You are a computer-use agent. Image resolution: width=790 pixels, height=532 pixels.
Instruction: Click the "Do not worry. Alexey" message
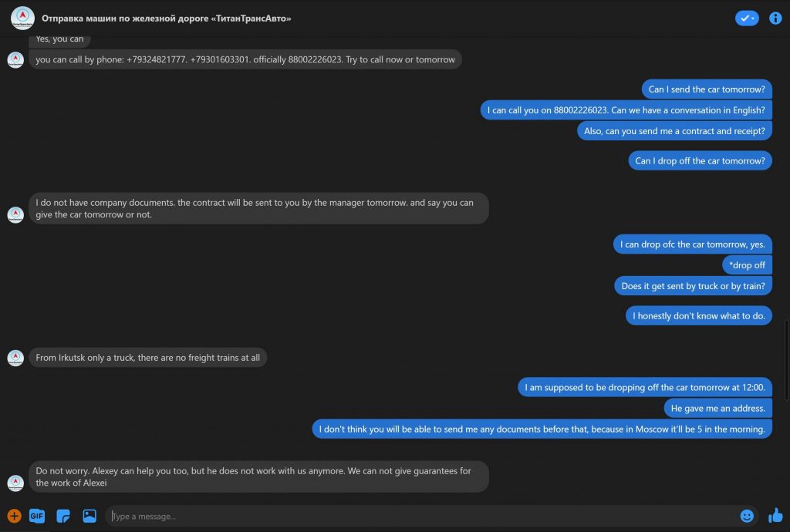pyautogui.click(x=258, y=476)
